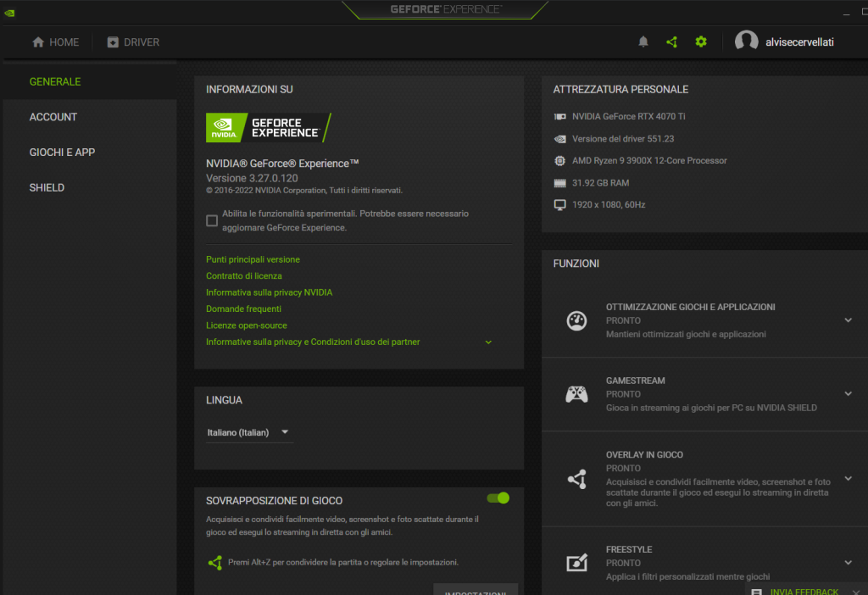
Task: Click the GameStream controller icon
Action: (x=576, y=394)
